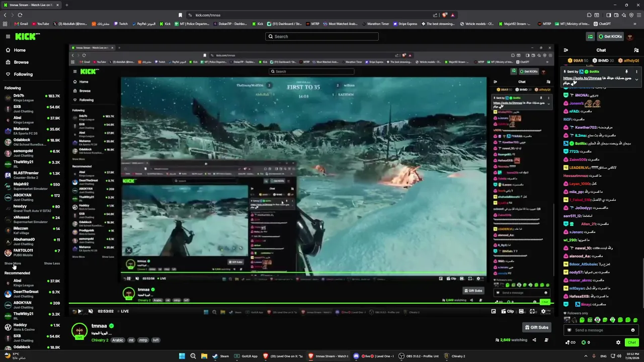Send message with green Chat button
The height and width of the screenshot is (362, 644).
(x=632, y=342)
